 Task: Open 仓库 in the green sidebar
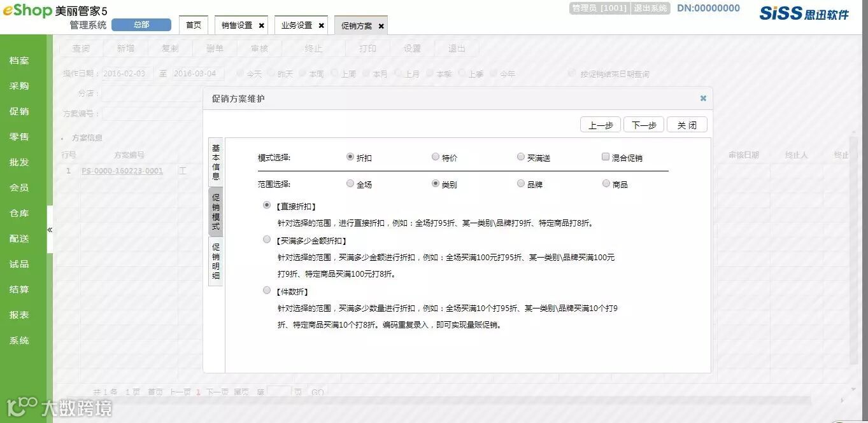click(19, 213)
